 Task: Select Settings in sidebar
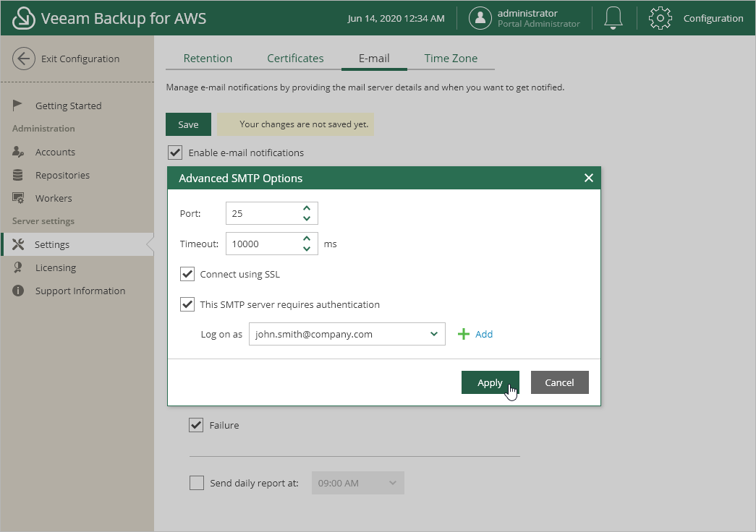pos(77,244)
